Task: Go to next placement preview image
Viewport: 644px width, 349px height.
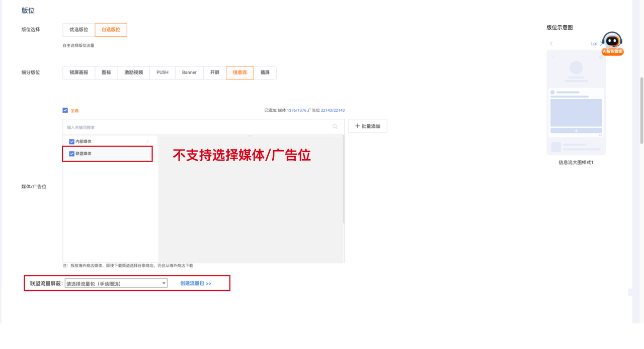Action: click(602, 44)
